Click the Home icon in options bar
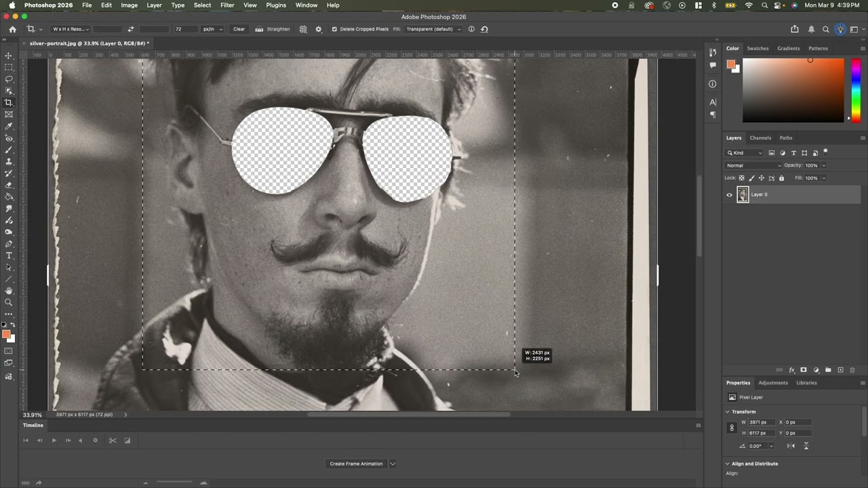The height and width of the screenshot is (488, 868). [x=12, y=29]
